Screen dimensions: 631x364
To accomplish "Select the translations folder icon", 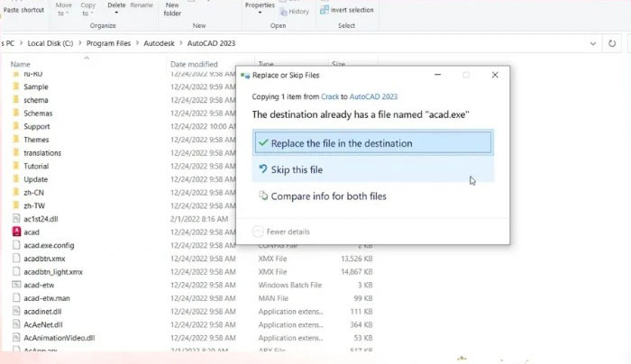I will click(16, 153).
